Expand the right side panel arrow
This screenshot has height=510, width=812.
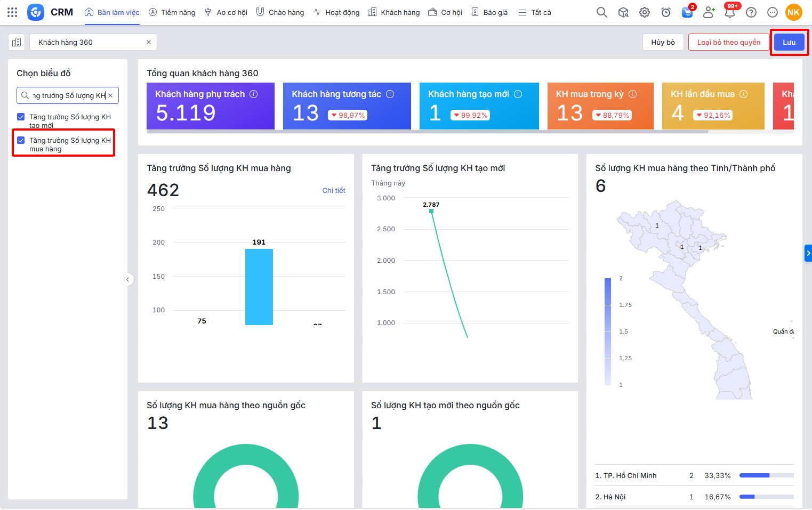808,253
